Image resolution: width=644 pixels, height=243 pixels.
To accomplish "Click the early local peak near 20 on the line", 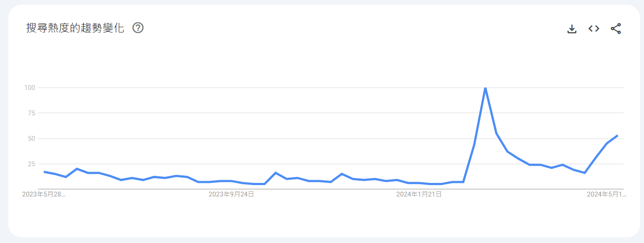I will point(77,168).
